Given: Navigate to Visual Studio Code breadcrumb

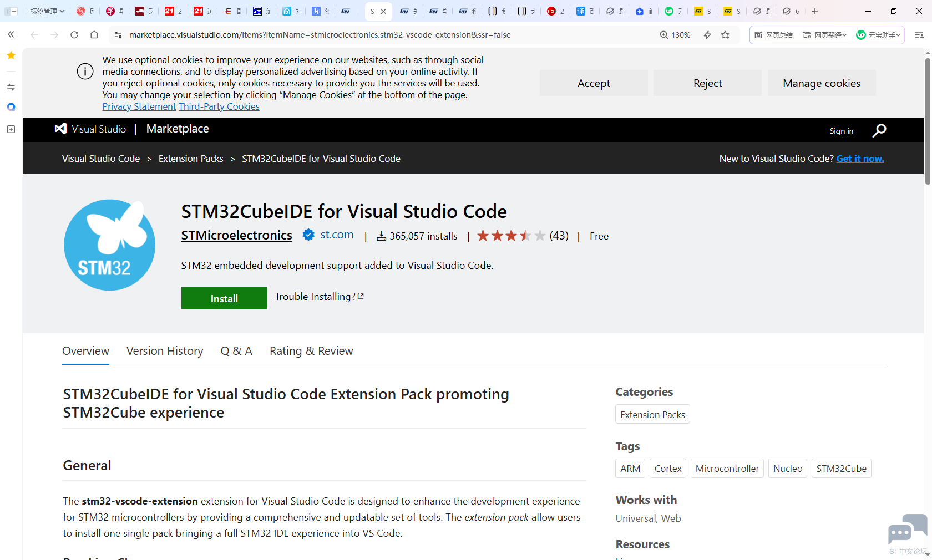Looking at the screenshot, I should (x=101, y=159).
